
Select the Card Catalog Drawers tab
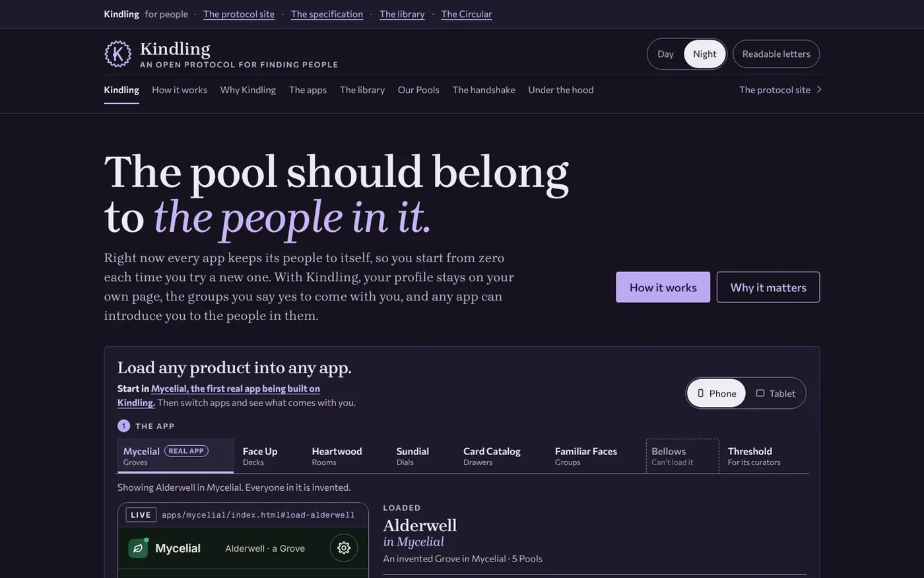[492, 456]
